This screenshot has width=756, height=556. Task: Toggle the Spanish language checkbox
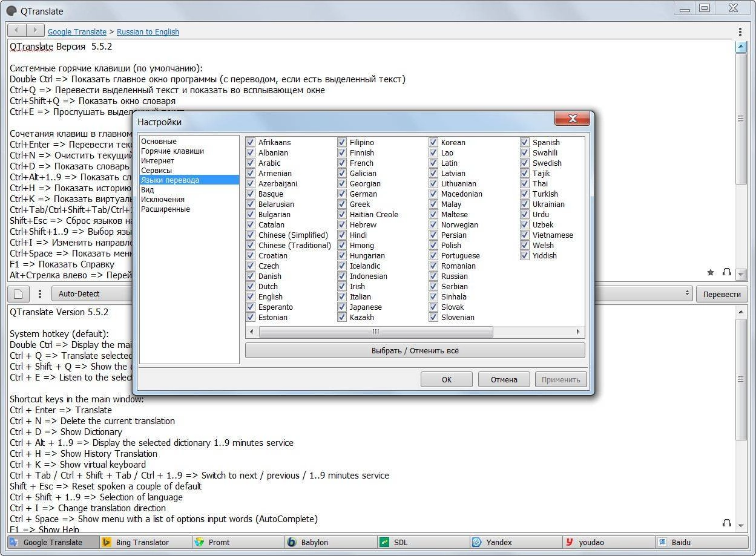525,142
